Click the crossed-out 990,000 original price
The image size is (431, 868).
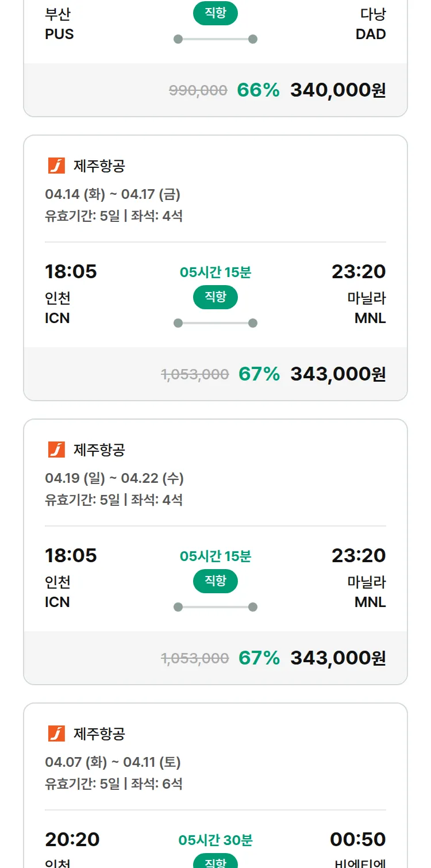point(198,90)
